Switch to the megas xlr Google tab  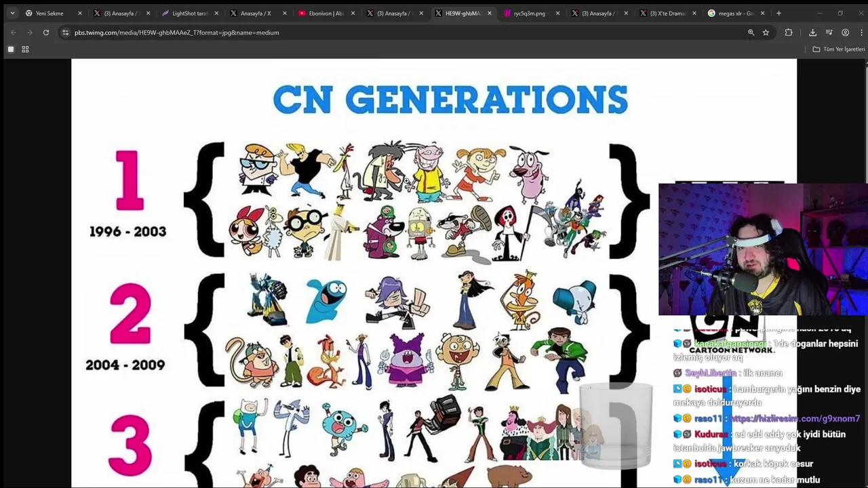736,14
